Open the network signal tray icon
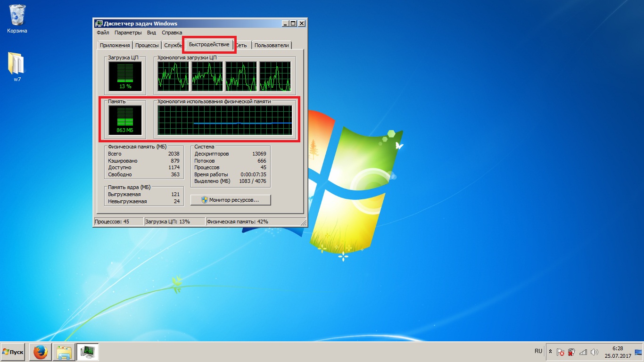Viewport: 644px width, 362px height. 583,352
